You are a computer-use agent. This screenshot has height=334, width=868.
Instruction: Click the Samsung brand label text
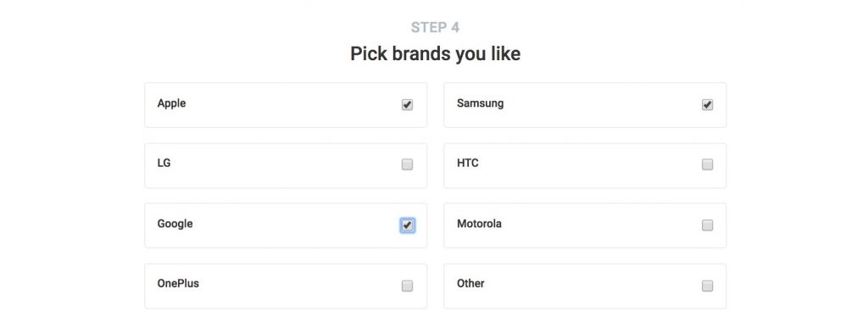(480, 103)
